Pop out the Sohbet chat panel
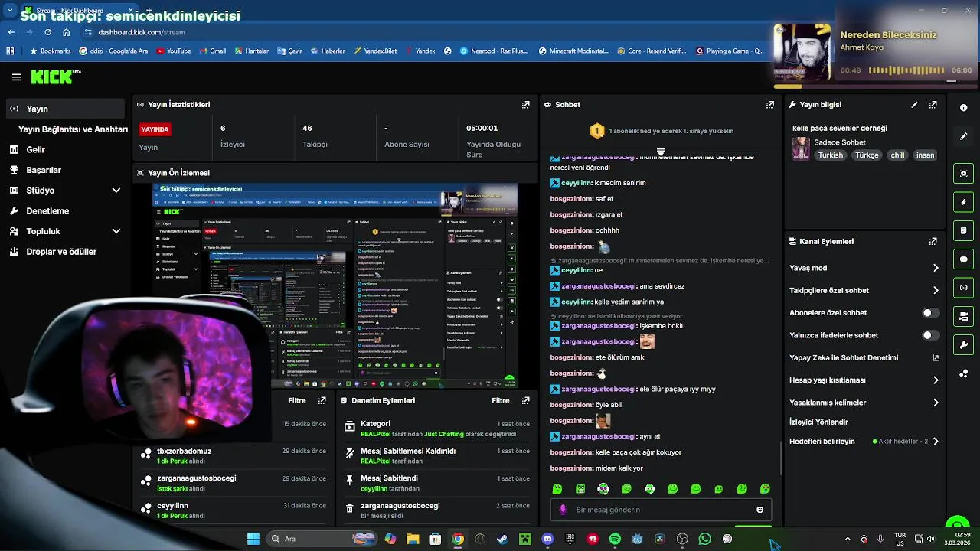980x551 pixels. 769,105
